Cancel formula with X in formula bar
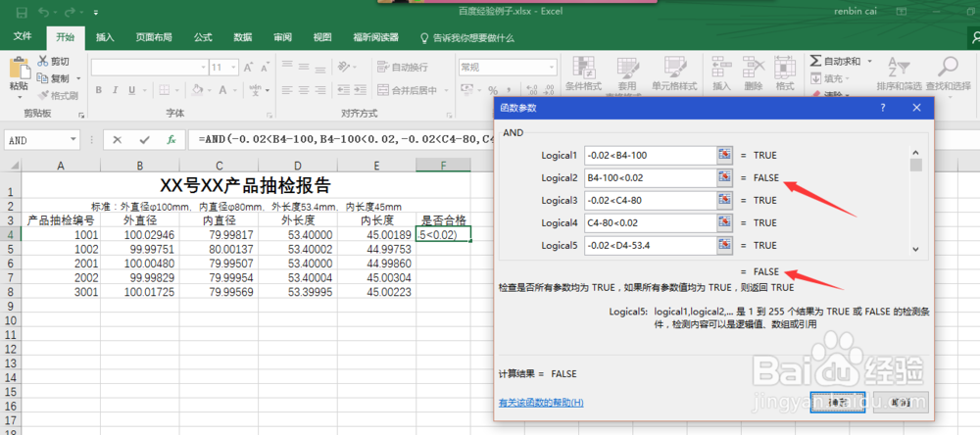Screen dimensions: 980x435 coord(117,140)
